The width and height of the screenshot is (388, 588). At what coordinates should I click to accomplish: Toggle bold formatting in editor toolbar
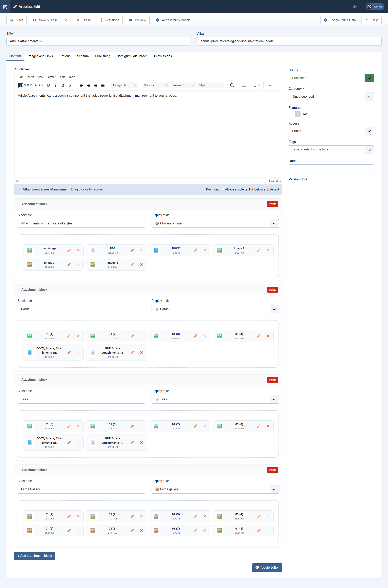point(48,85)
